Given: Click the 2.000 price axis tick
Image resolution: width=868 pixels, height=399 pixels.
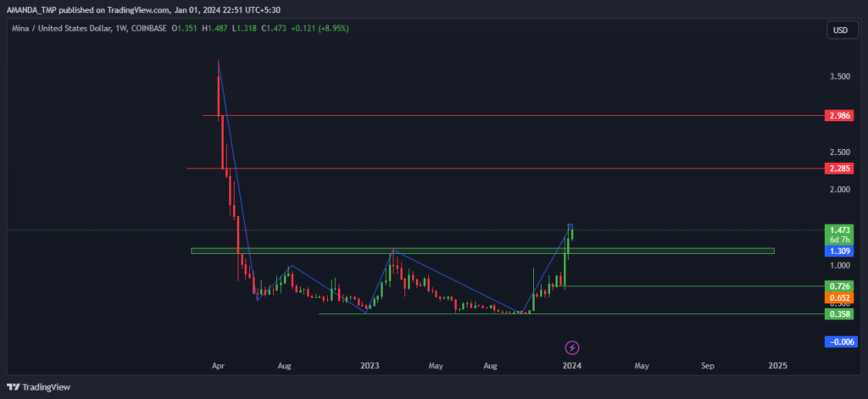Looking at the screenshot, I should [x=838, y=189].
